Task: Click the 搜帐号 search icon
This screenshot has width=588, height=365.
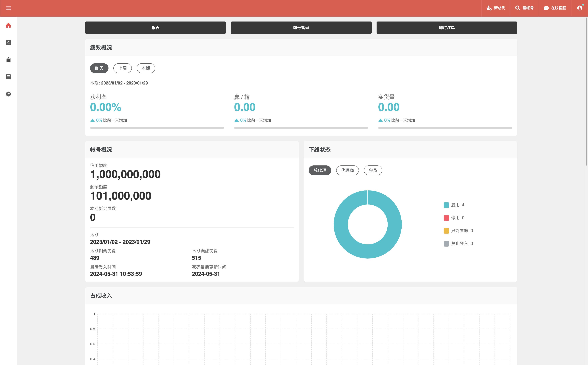Action: (517, 8)
